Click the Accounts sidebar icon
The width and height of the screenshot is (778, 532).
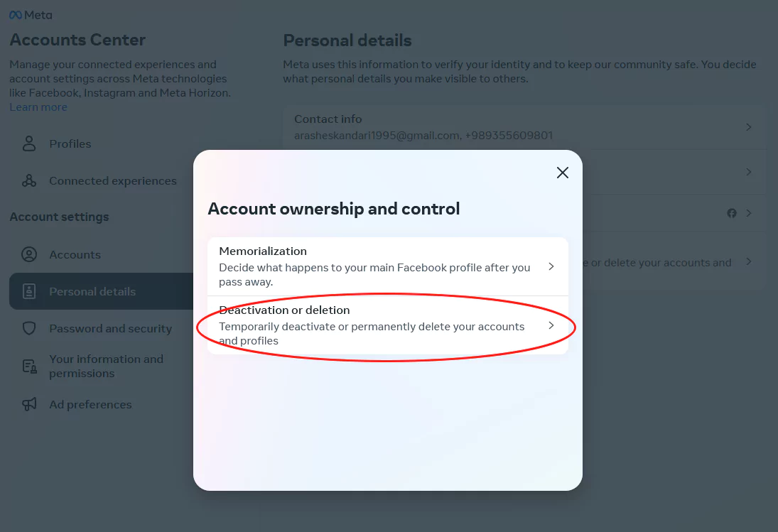click(29, 254)
